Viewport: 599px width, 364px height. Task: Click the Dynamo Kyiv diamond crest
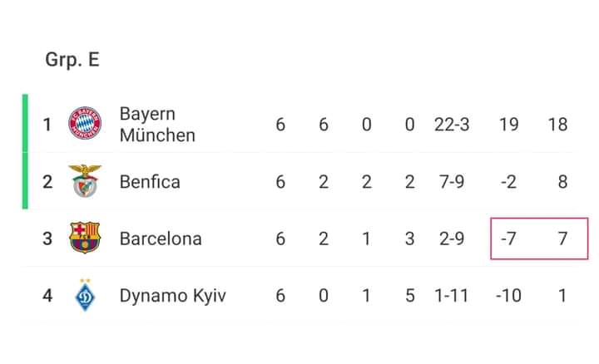coord(85,295)
